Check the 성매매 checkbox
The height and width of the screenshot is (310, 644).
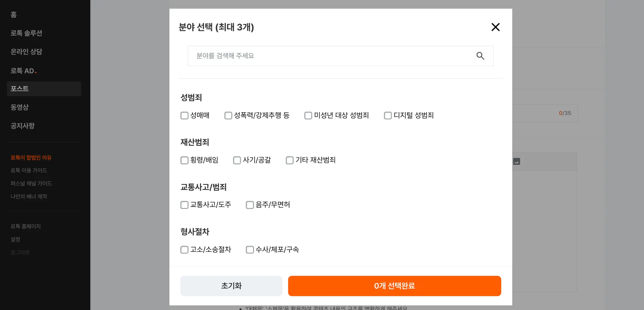pos(184,116)
